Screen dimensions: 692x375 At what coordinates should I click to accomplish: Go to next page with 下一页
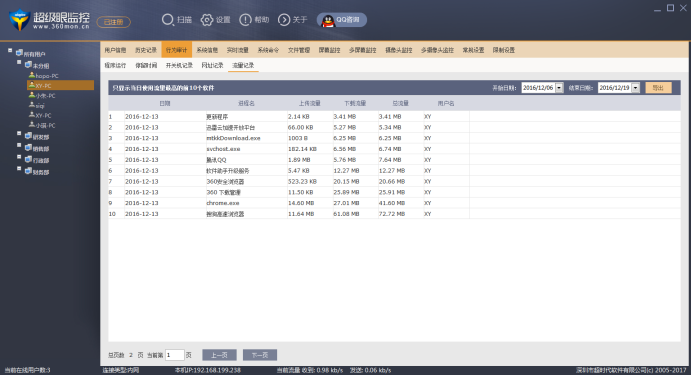(260, 355)
